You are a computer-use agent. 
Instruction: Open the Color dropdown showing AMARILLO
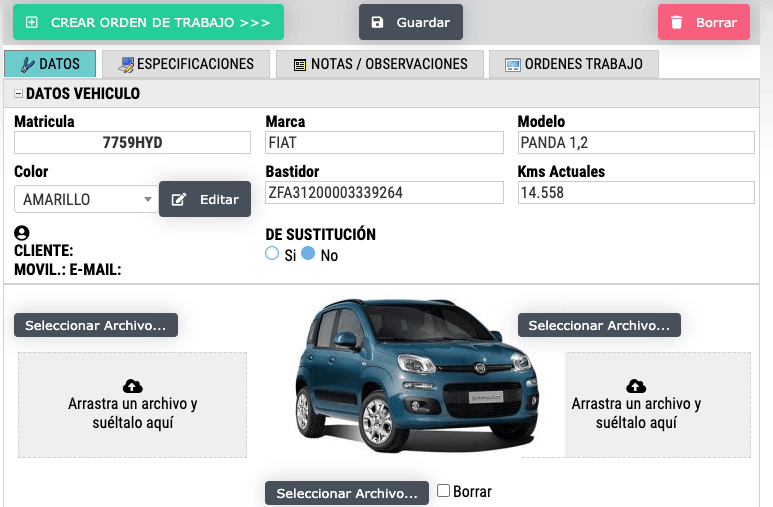click(x=85, y=199)
